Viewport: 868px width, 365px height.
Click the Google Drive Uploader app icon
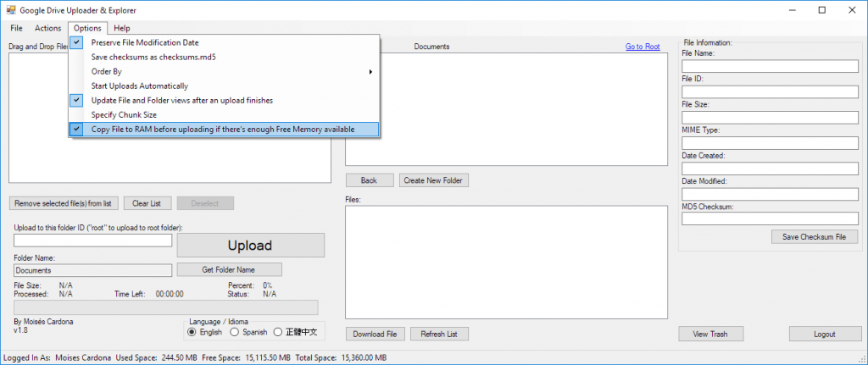pos(10,10)
